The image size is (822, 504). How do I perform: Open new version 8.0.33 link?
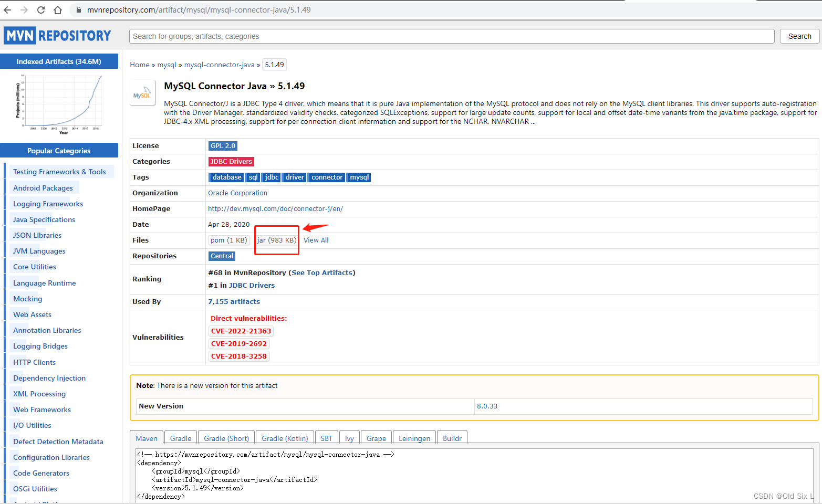point(487,406)
